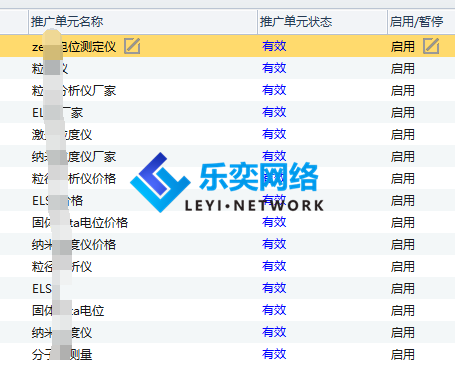Open 有效 status in 激…度仪 row
Image resolution: width=455 pixels, height=365 pixels.
click(x=274, y=134)
